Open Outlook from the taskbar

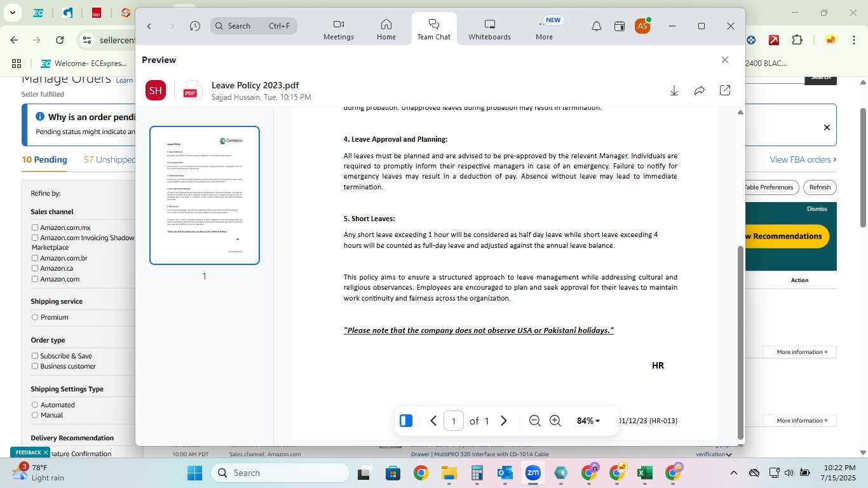pos(505,473)
